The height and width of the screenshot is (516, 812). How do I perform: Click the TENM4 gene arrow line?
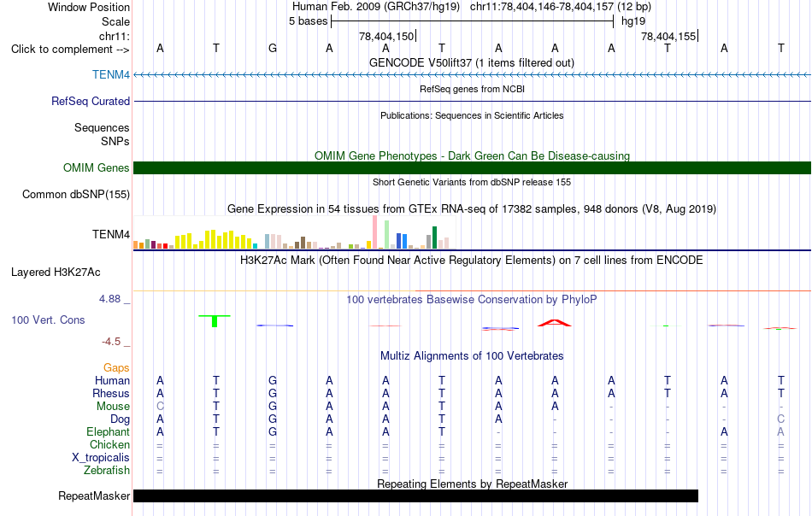tap(472, 75)
